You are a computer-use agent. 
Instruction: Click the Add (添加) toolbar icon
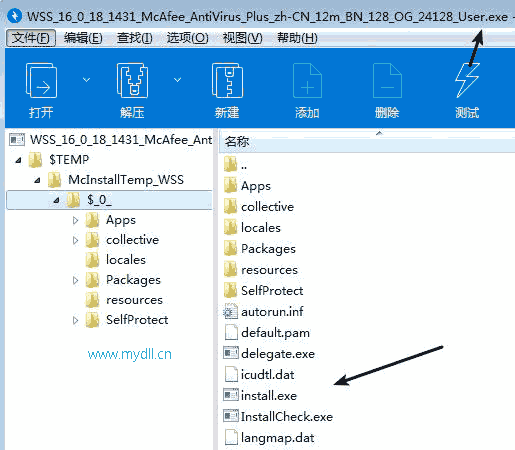[307, 80]
